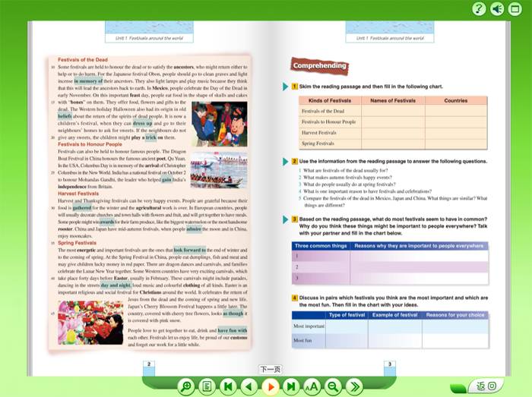Toggle sound with the speaker icon
Viewport: 532px width, 397px height.
497,9
